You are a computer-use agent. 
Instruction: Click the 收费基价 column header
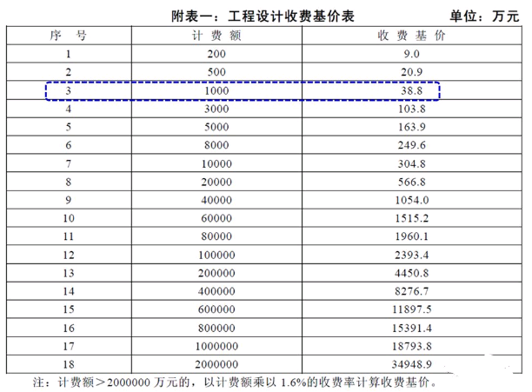click(x=412, y=36)
